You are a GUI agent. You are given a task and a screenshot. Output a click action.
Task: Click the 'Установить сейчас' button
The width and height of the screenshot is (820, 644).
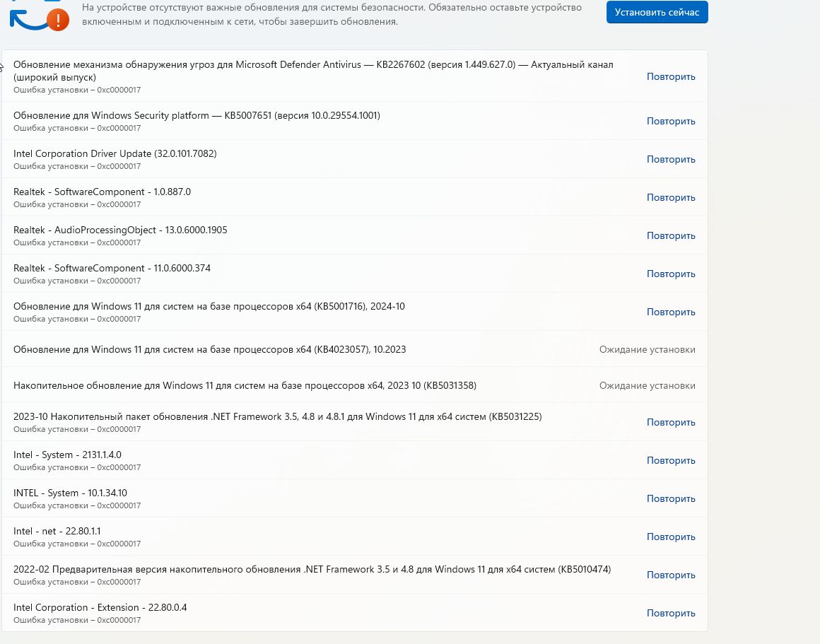click(657, 12)
